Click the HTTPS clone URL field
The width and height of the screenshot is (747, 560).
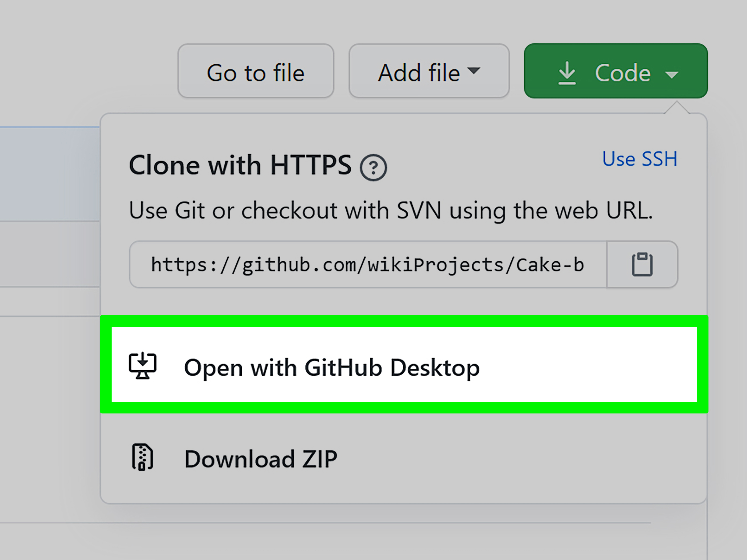[368, 264]
